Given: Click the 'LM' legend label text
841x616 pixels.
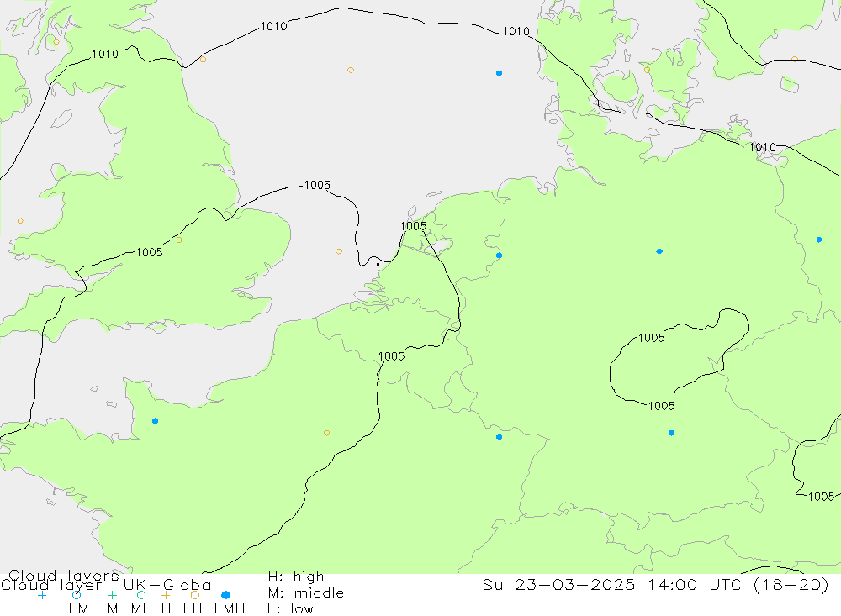Looking at the screenshot, I should [78, 609].
